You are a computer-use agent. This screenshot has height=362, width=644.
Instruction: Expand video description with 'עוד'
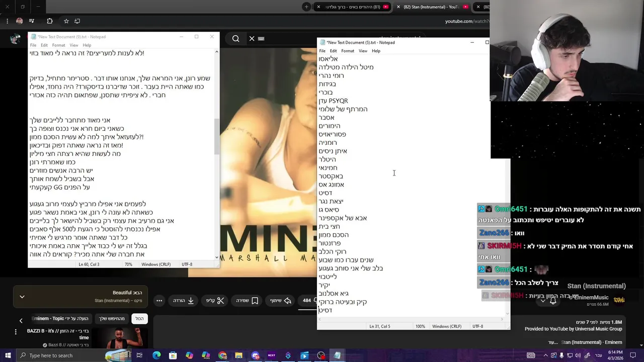tap(553, 342)
